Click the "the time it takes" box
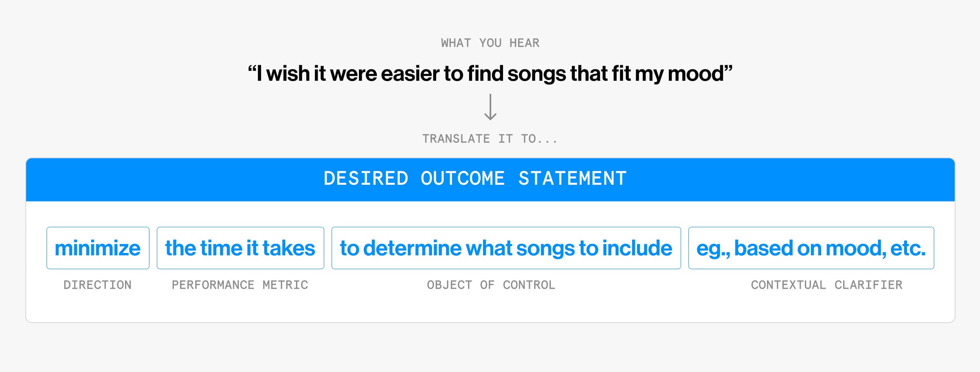Screen dimensions: 980x372 pyautogui.click(x=240, y=248)
